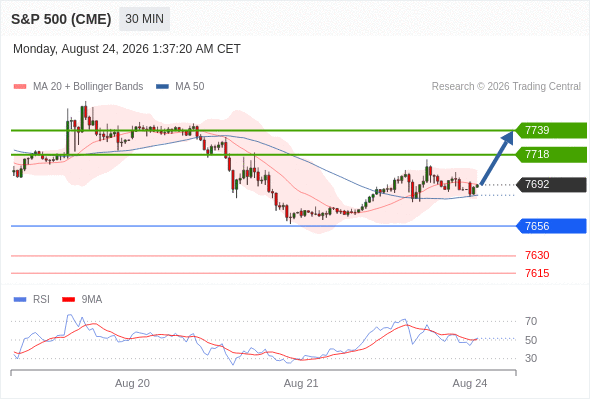This screenshot has height=400, width=590.
Task: Click the 7739 green resistance label
Action: click(552, 130)
